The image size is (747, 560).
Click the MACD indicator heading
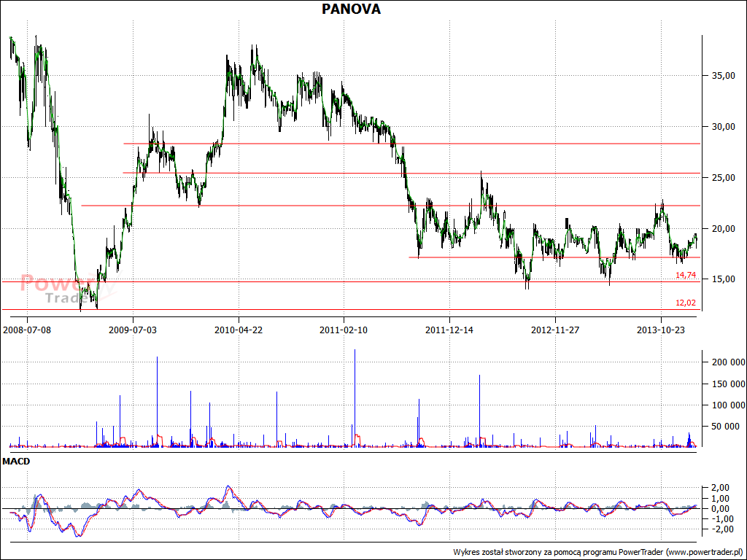tap(16, 462)
